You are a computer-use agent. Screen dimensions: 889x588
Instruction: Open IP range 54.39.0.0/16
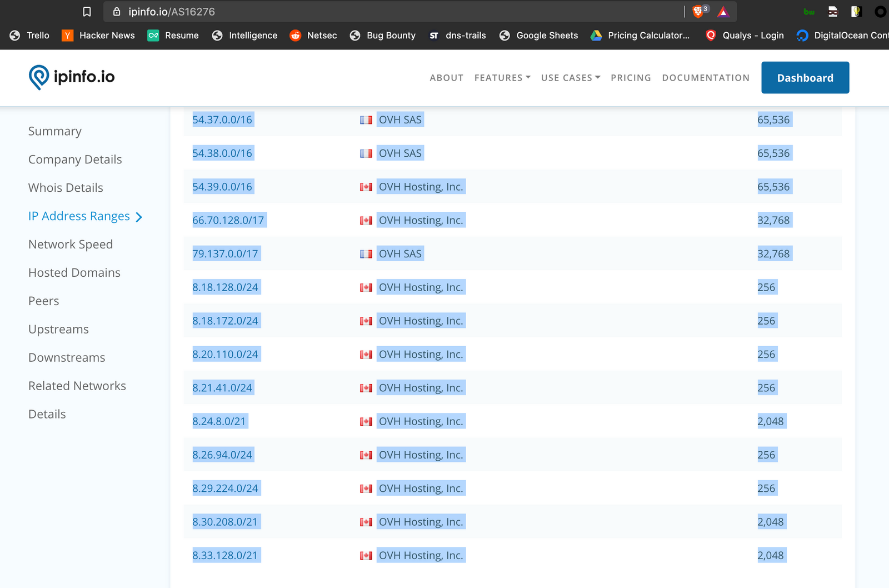pyautogui.click(x=222, y=187)
